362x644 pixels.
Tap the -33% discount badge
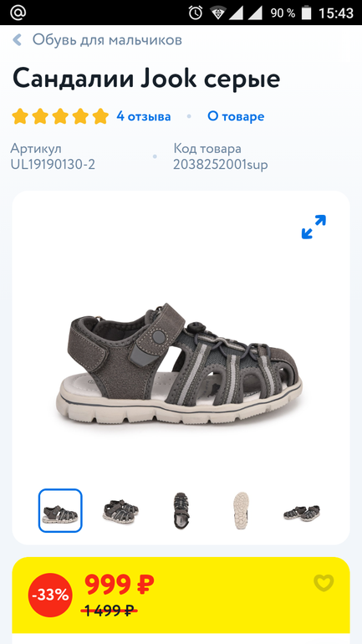(50, 595)
